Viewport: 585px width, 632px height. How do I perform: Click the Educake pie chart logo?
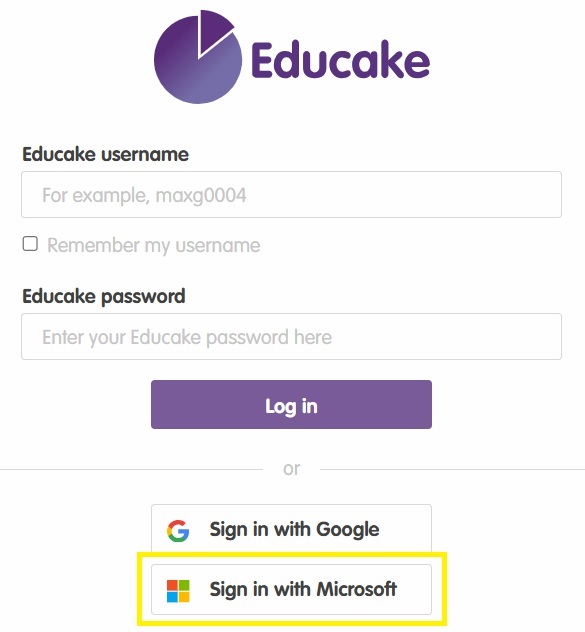coord(198,58)
